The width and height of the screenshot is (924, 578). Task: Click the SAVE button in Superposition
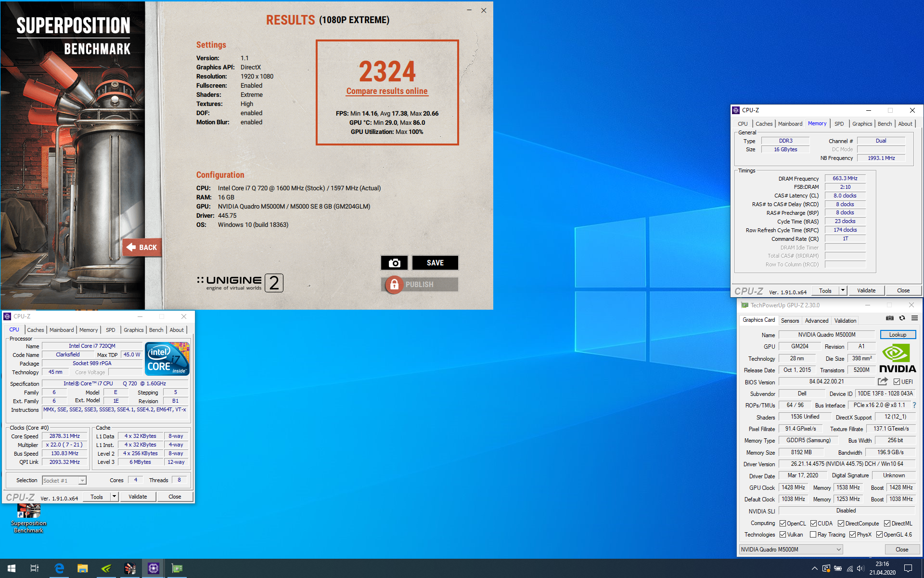point(435,263)
